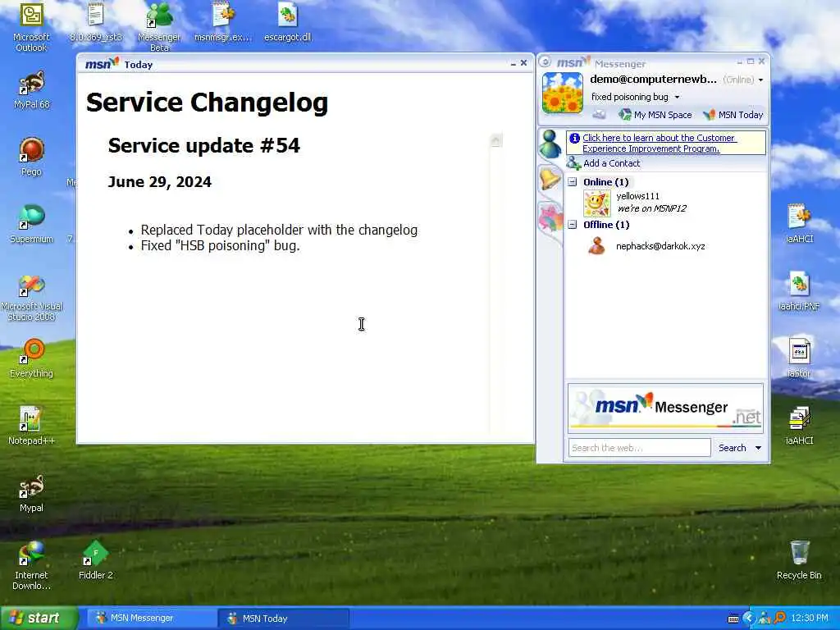Click the demo@computernewb display name
Image resolution: width=840 pixels, height=630 pixels.
click(x=653, y=80)
